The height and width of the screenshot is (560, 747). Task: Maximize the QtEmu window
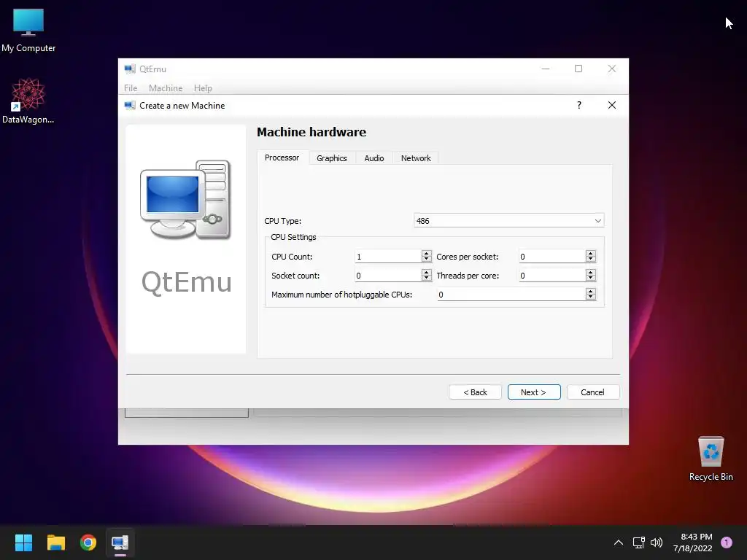point(578,69)
